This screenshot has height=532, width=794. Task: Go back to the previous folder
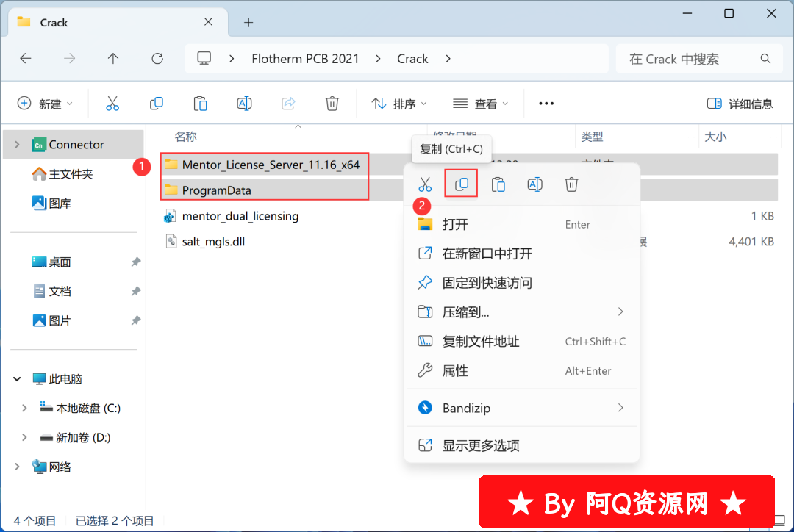[25, 59]
